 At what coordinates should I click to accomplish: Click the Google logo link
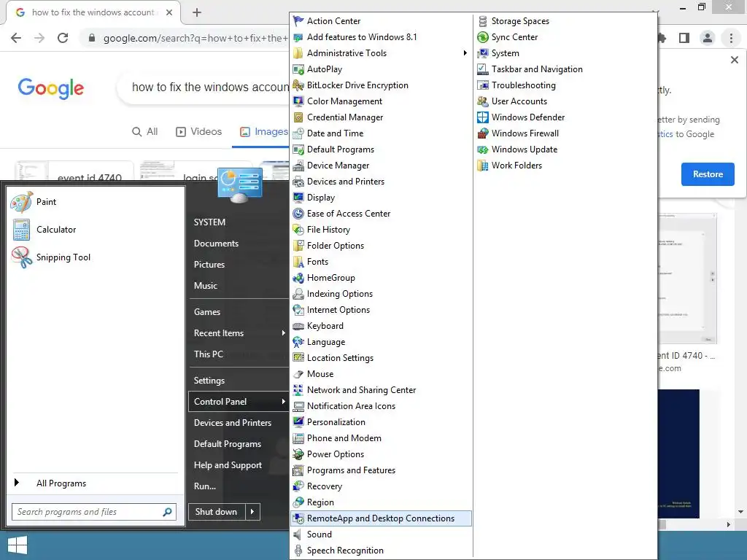pyautogui.click(x=51, y=88)
